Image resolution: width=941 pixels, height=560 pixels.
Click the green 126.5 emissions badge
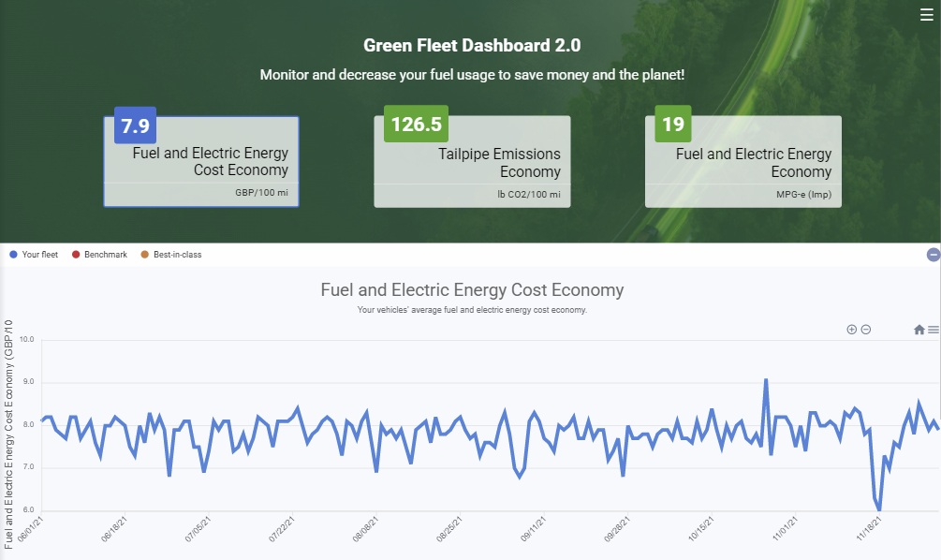pos(416,124)
